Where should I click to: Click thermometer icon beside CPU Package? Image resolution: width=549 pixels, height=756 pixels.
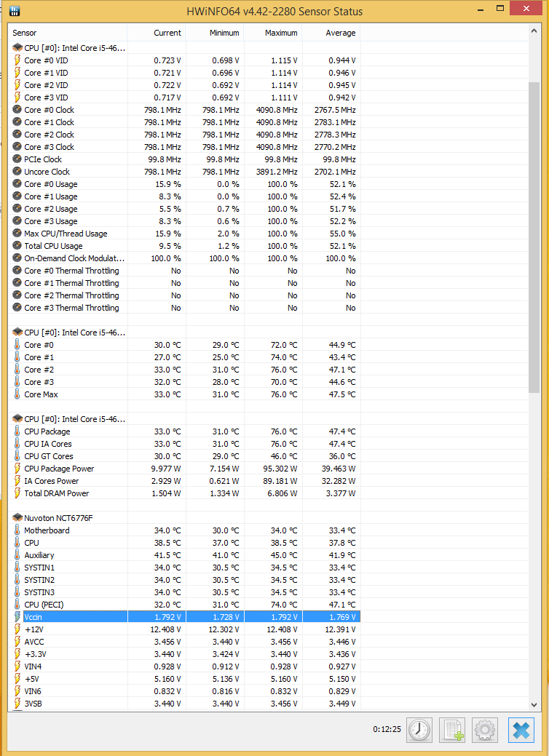[17, 431]
